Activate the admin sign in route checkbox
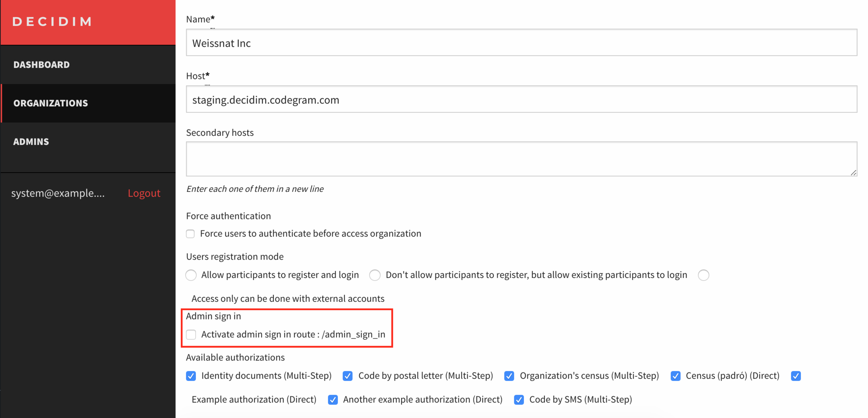This screenshot has height=418, width=868. click(191, 334)
